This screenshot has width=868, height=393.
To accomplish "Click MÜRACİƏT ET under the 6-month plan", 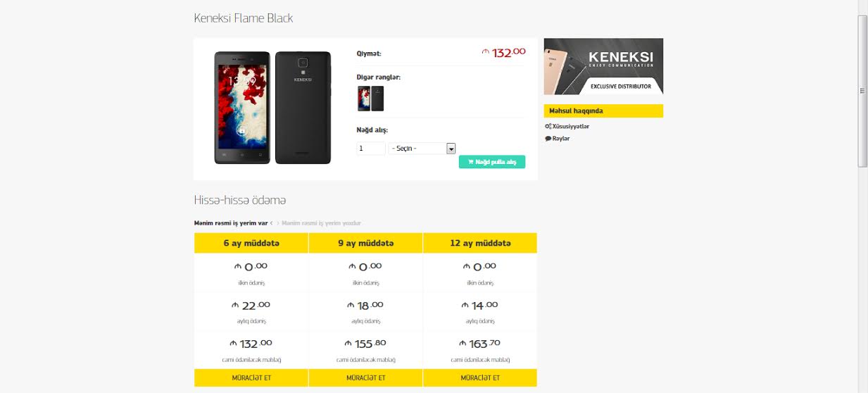I will tap(251, 378).
